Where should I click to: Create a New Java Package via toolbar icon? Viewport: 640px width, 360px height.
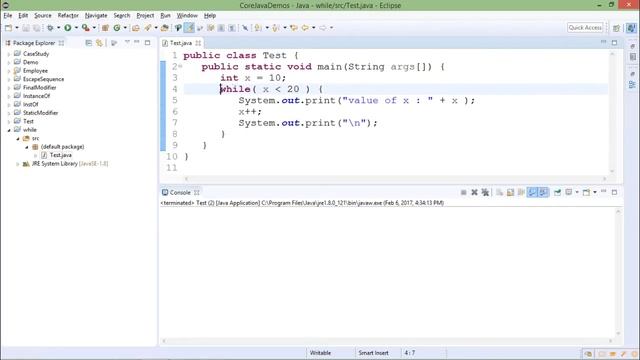(105, 28)
